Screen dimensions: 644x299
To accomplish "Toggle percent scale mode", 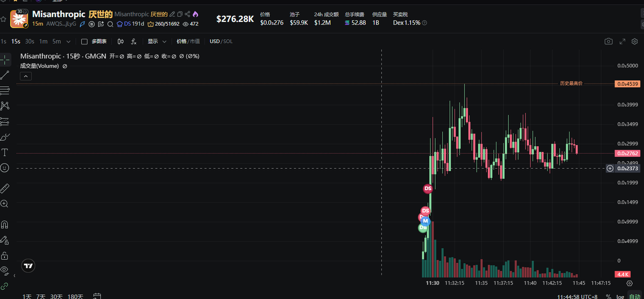I will click(608, 296).
